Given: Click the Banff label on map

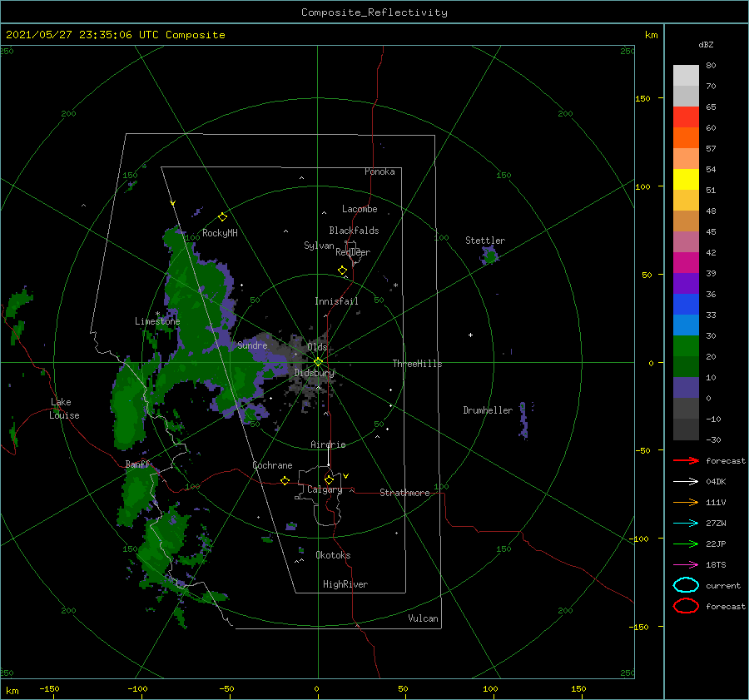Looking at the screenshot, I should (x=137, y=464).
